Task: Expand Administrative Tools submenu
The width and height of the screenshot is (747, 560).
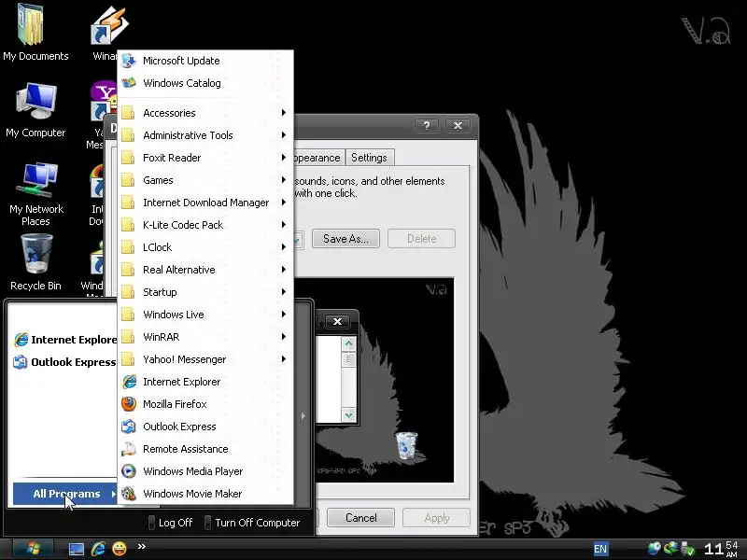Action: [205, 135]
